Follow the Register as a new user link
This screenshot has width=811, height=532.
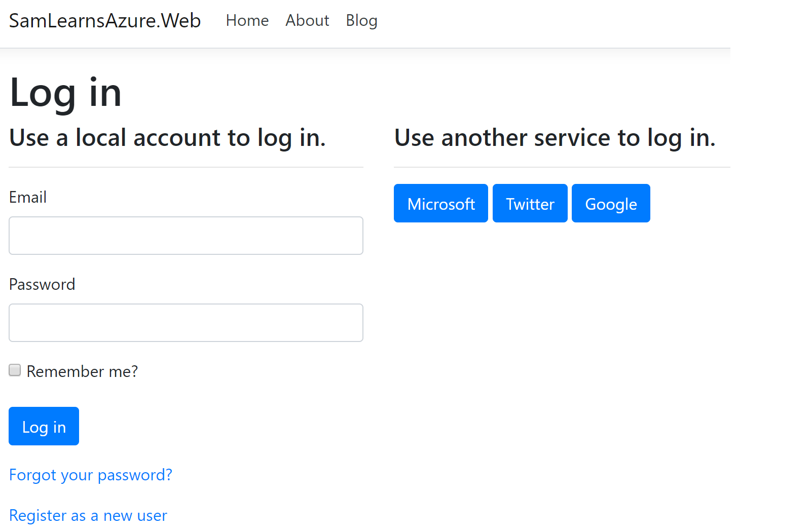(x=88, y=515)
